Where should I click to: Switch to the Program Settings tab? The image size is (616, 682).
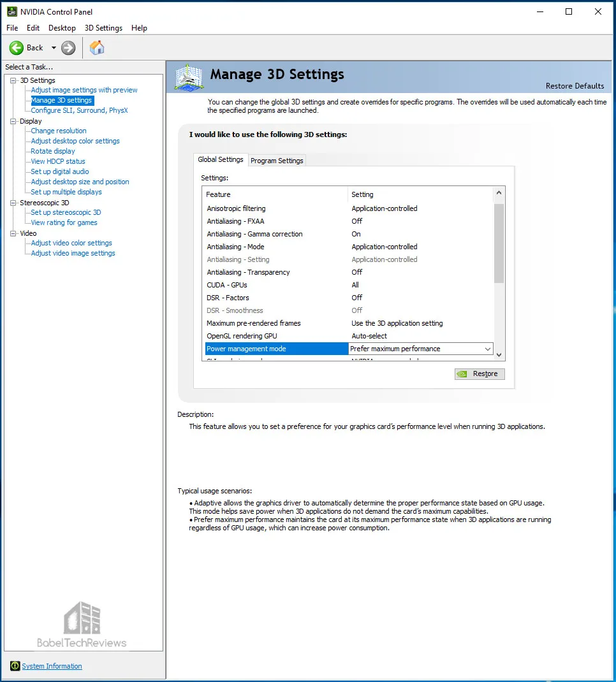point(277,161)
